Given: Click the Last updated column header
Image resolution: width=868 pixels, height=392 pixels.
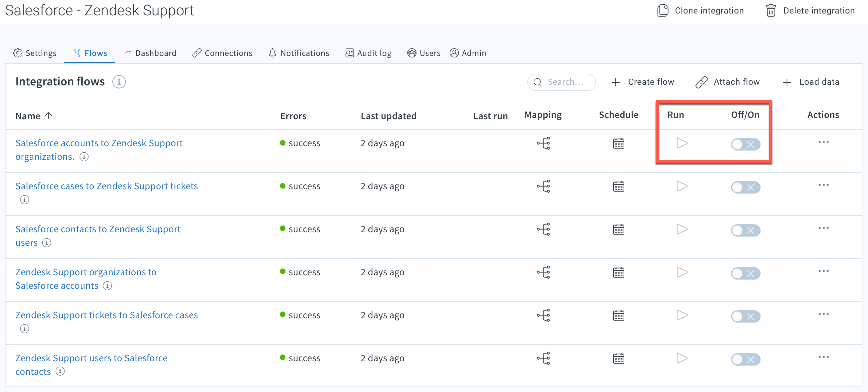Looking at the screenshot, I should 389,116.
